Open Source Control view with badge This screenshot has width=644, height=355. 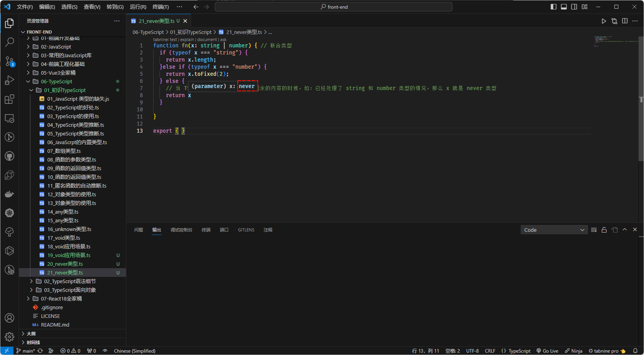(x=9, y=61)
